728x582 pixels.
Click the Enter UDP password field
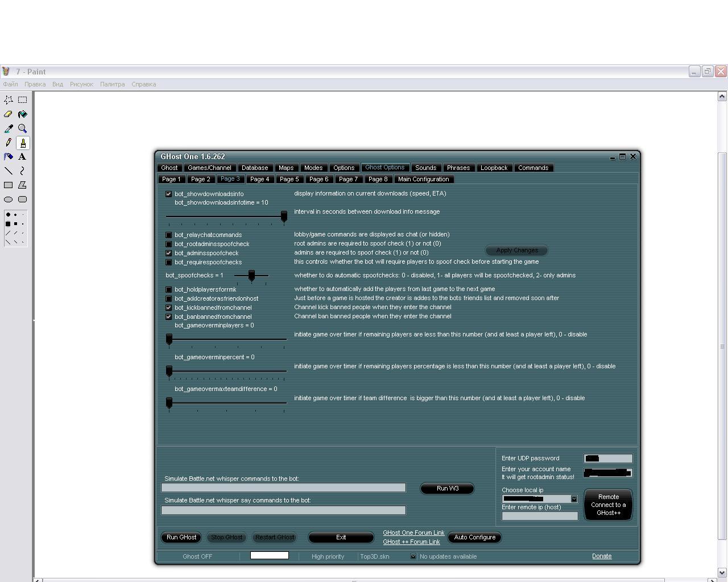coord(608,458)
